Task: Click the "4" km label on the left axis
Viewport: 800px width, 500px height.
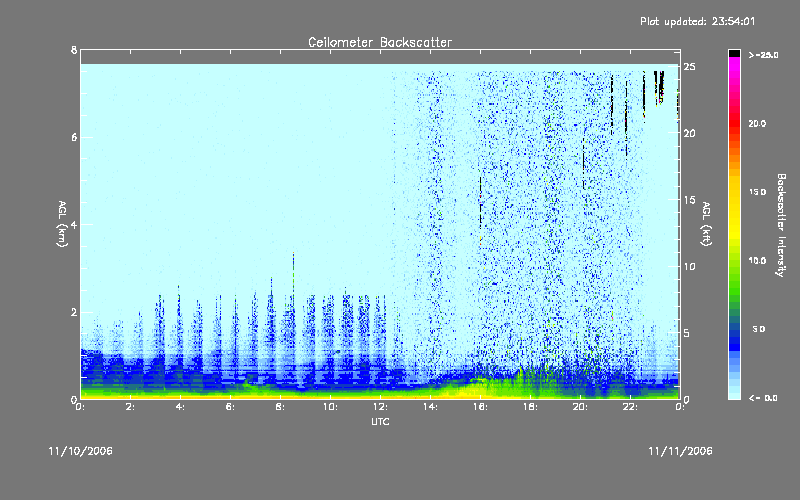Action: [74, 224]
